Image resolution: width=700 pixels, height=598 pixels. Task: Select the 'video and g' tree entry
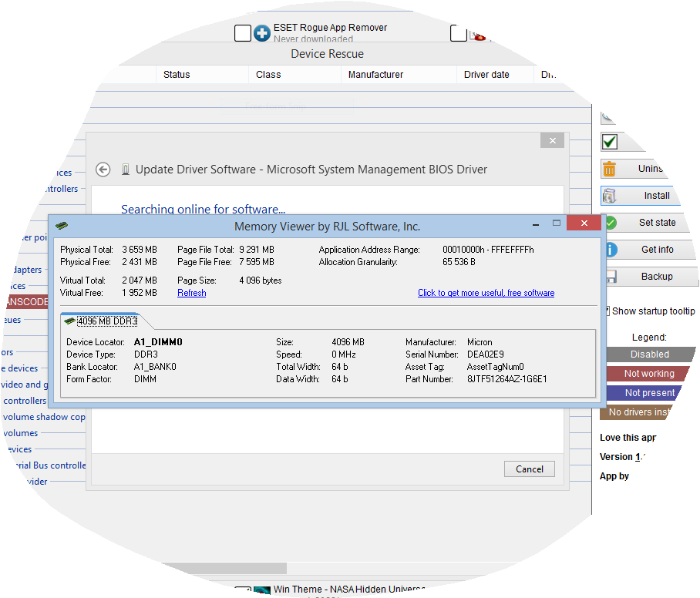click(x=25, y=385)
